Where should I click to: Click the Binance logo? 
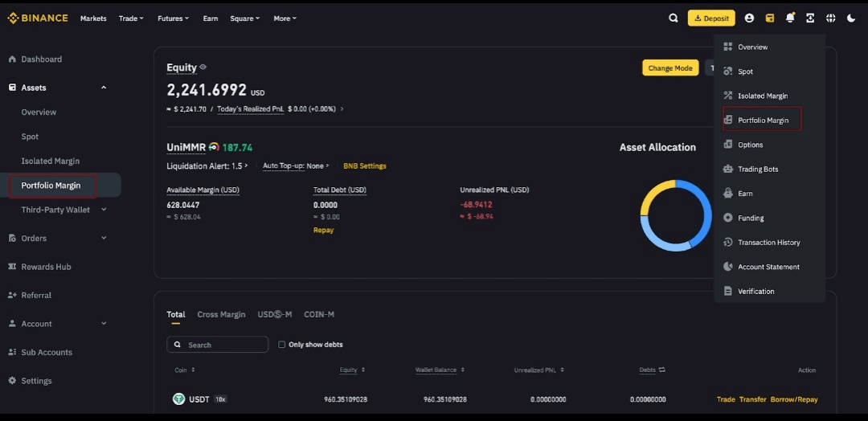[37, 18]
